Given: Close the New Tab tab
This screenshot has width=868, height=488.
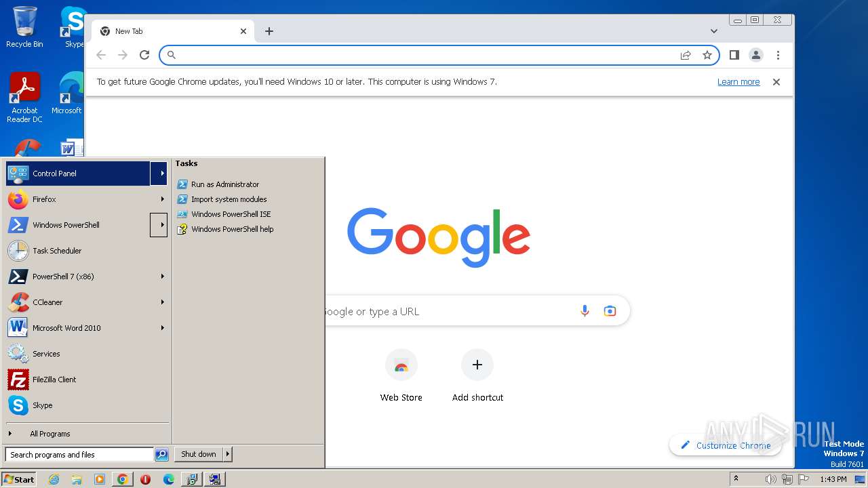Looking at the screenshot, I should pyautogui.click(x=243, y=31).
